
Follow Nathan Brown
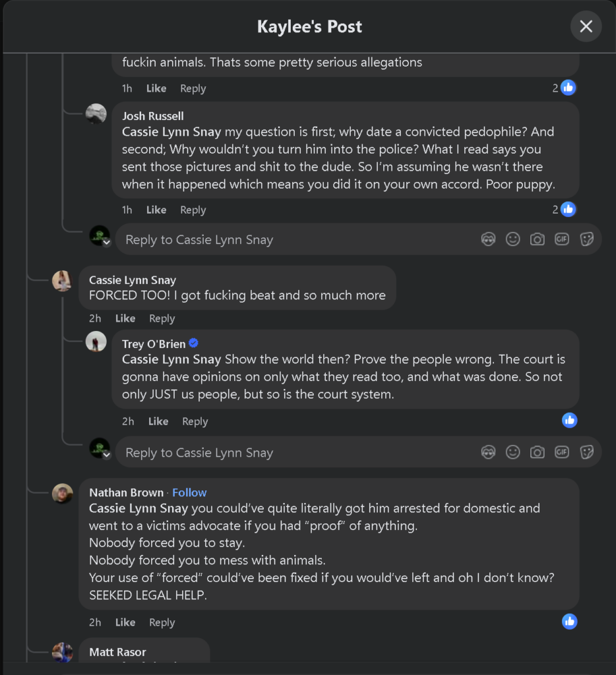pyautogui.click(x=189, y=492)
